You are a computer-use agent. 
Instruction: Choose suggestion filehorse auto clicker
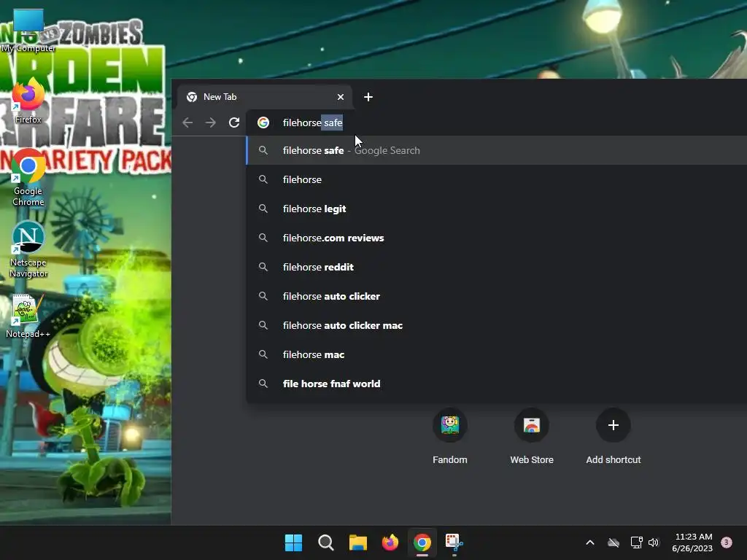(496, 296)
